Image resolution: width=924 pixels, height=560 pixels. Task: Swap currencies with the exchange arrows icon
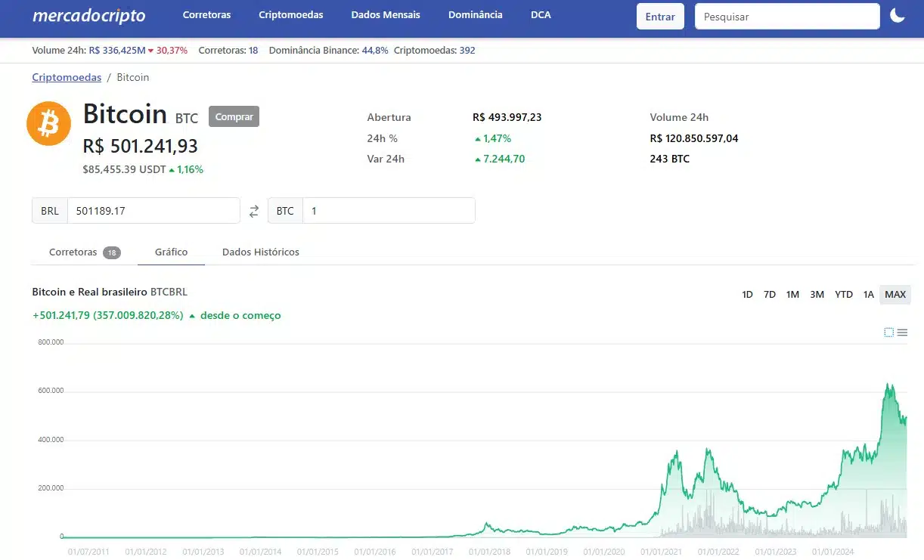pyautogui.click(x=254, y=212)
